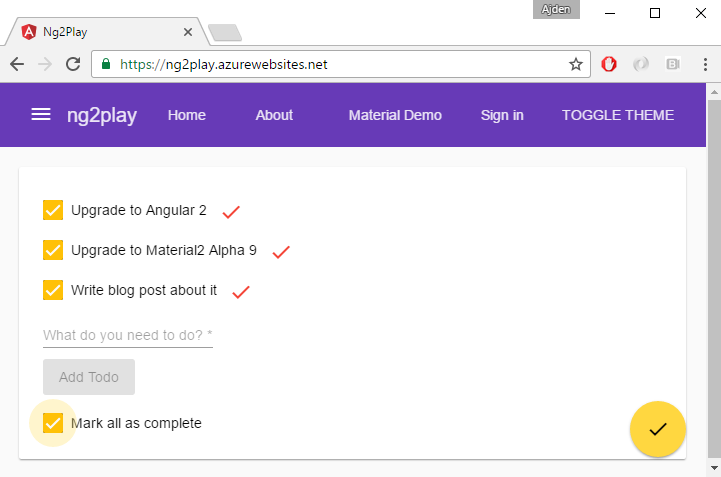Click the TOGGLE THEME button
721x477 pixels.
(x=618, y=115)
